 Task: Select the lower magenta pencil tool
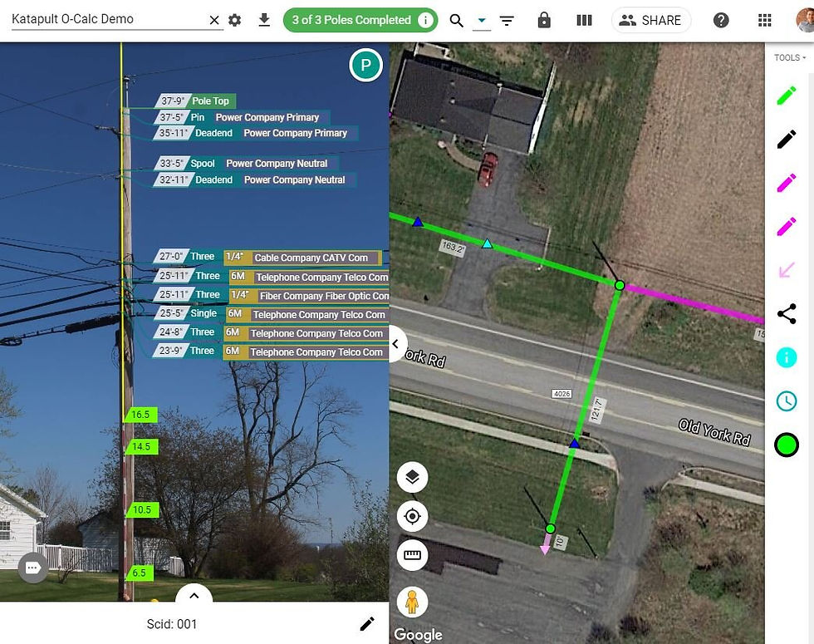(787, 226)
